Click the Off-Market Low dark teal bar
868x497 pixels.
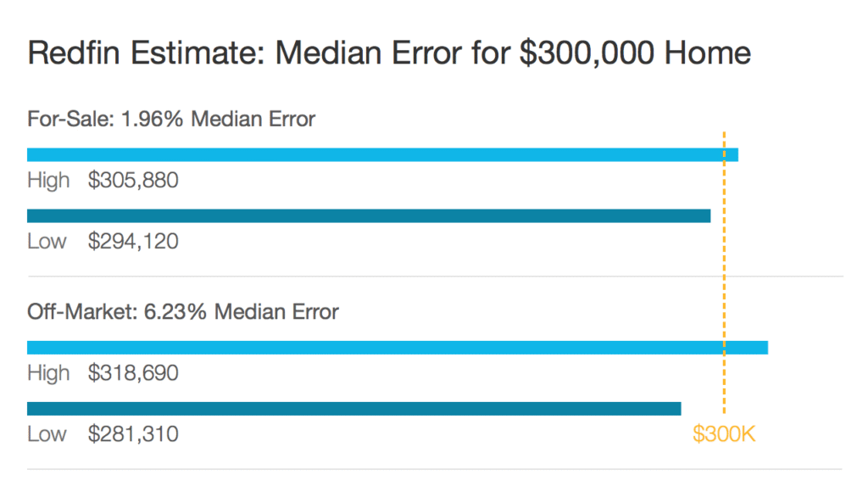pyautogui.click(x=353, y=409)
